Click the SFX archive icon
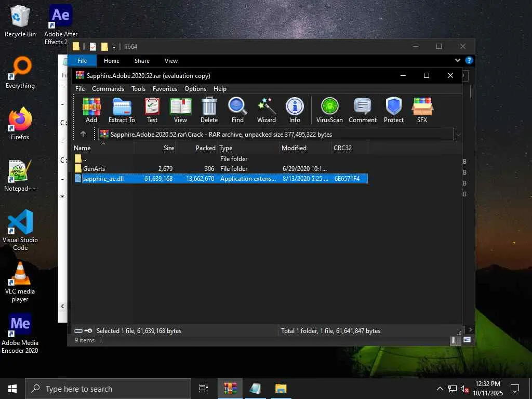 tap(422, 110)
